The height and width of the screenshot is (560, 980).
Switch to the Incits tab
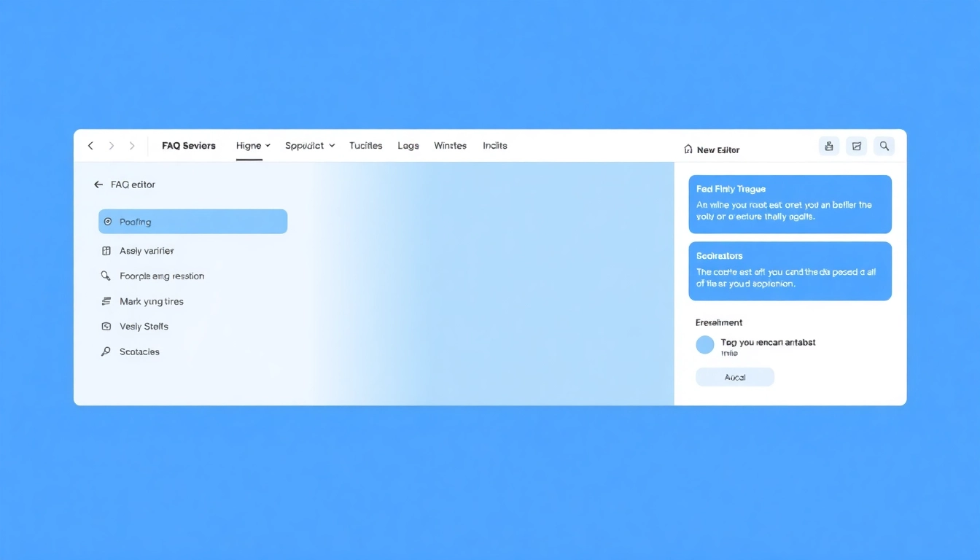495,146
